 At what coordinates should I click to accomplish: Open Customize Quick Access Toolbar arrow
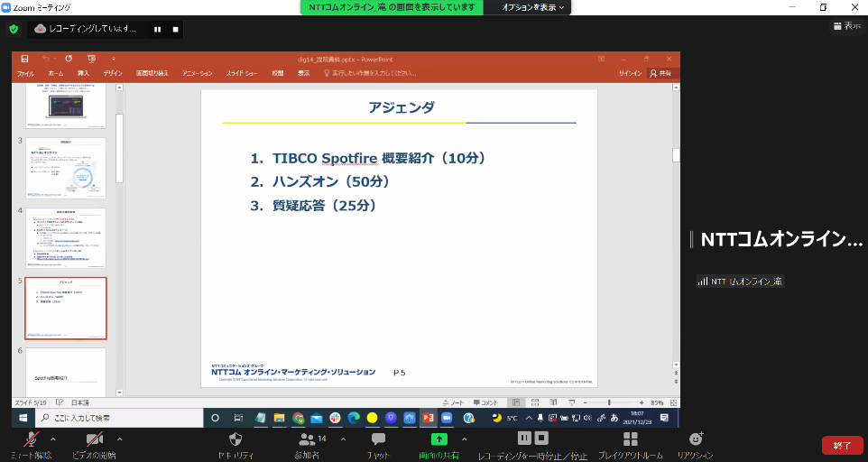tap(114, 59)
